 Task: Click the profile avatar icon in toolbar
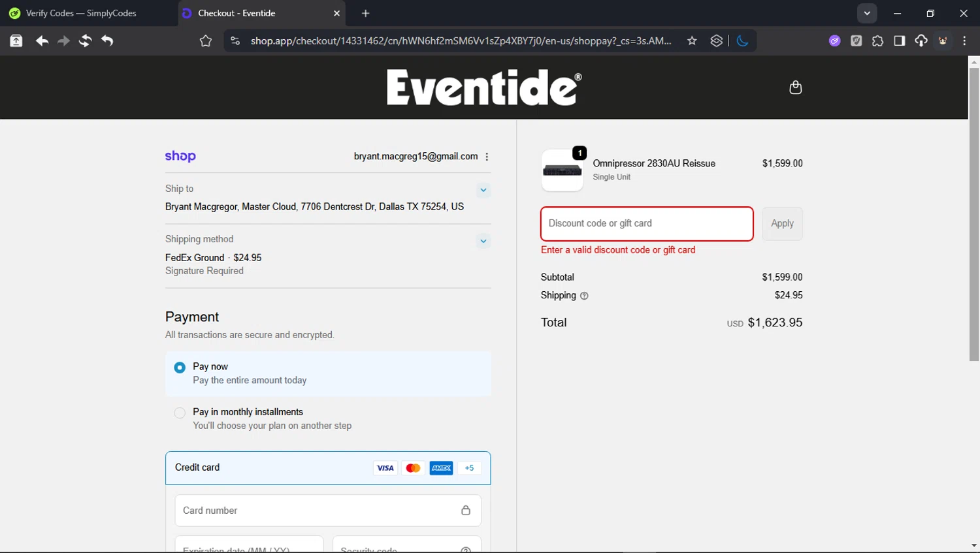[943, 41]
